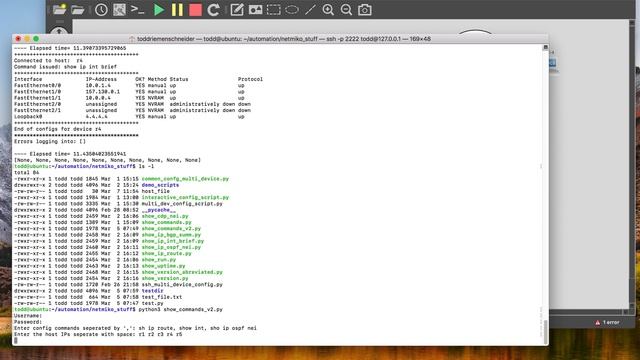Select the Add a note tool
The height and width of the screenshot is (360, 640).
(x=237, y=10)
